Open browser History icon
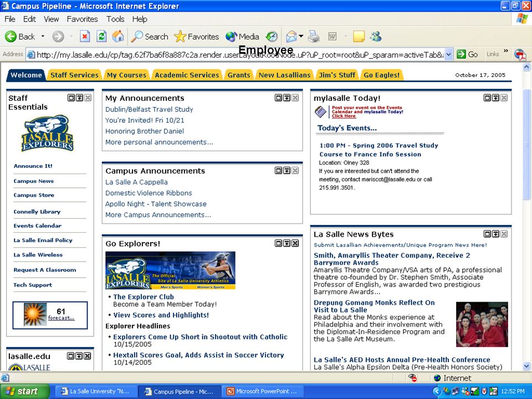The width and height of the screenshot is (532, 399). click(272, 37)
